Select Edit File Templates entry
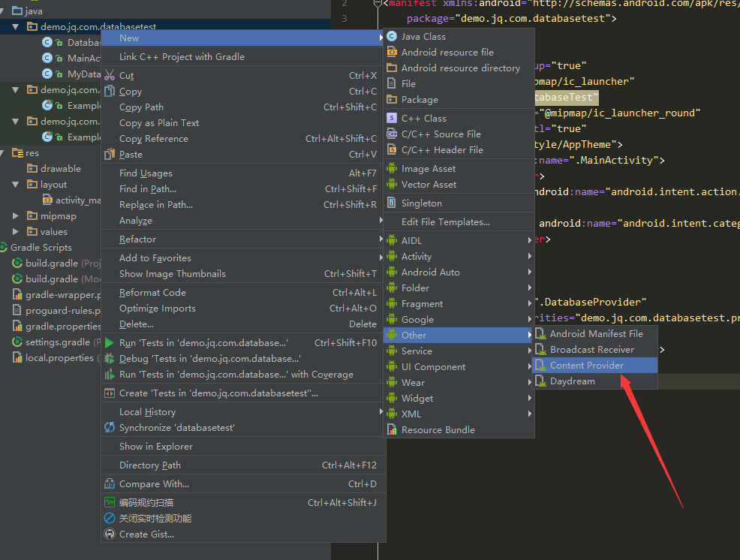 459,222
